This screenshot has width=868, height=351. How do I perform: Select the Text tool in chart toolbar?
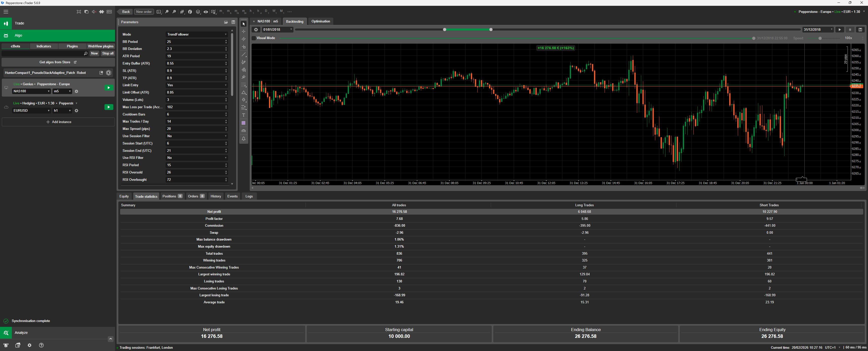(243, 115)
